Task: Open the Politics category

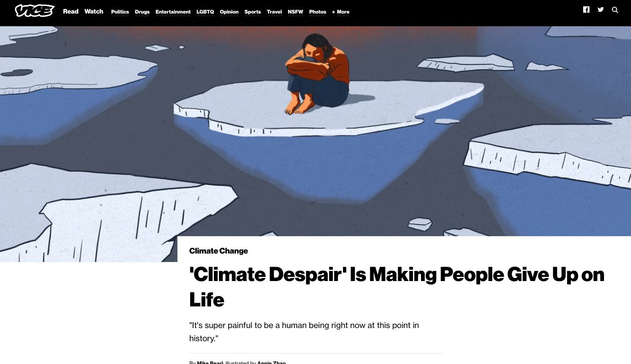Action: [x=120, y=12]
